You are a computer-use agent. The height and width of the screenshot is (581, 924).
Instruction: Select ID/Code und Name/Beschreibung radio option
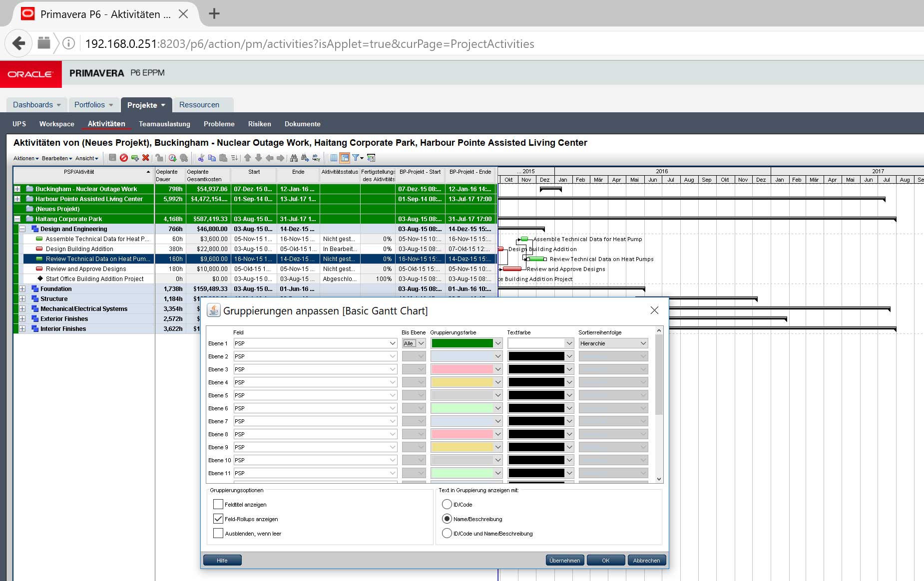point(447,533)
